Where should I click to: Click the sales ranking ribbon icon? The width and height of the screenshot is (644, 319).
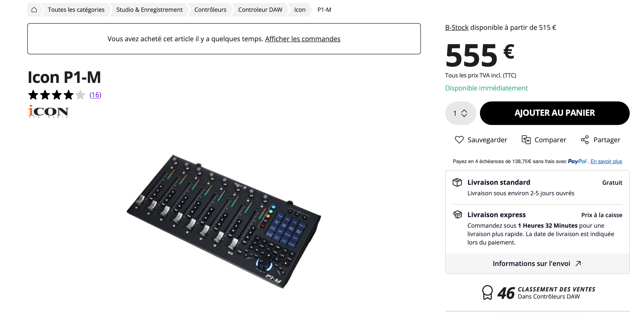(x=487, y=292)
